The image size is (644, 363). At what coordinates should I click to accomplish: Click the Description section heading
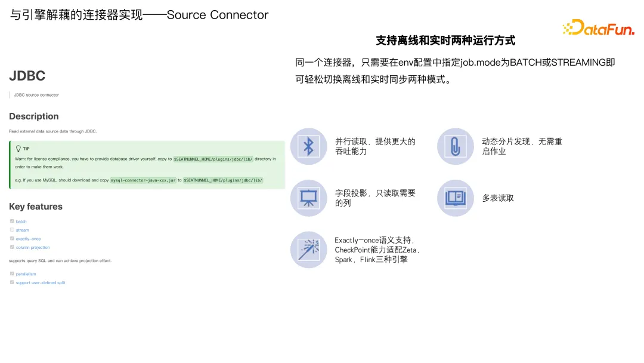[x=33, y=116]
